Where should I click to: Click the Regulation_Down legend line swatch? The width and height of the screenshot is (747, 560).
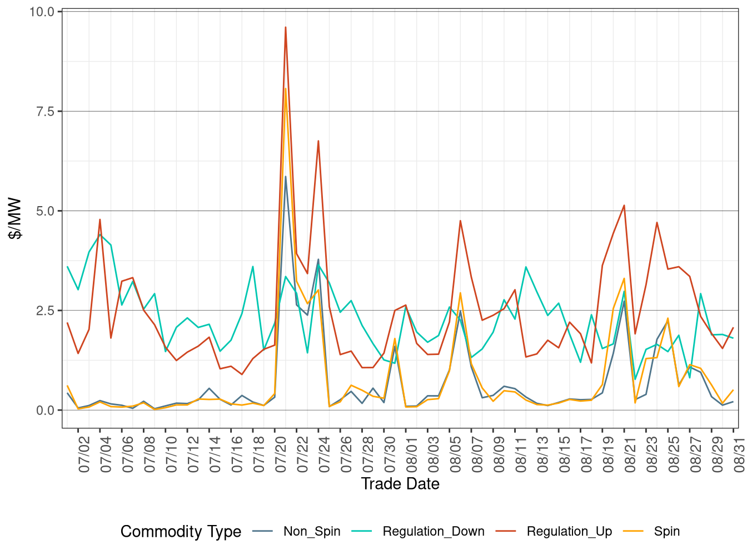pos(362,532)
